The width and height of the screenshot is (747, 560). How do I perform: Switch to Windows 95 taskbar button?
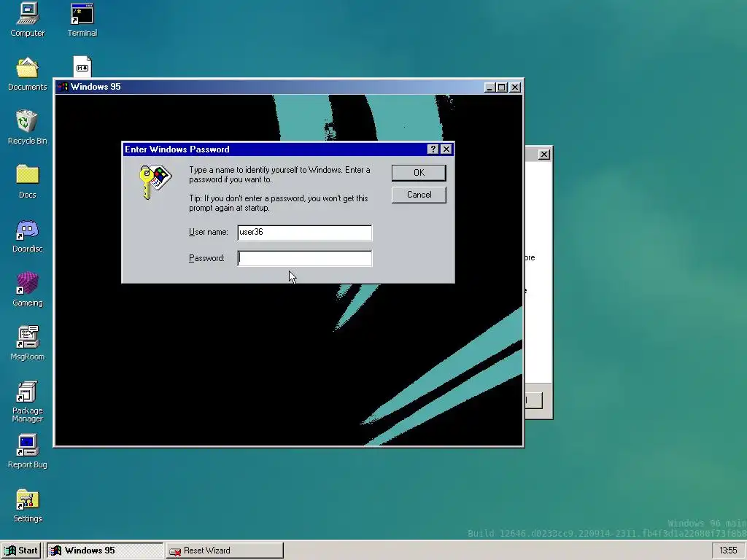[x=105, y=551]
